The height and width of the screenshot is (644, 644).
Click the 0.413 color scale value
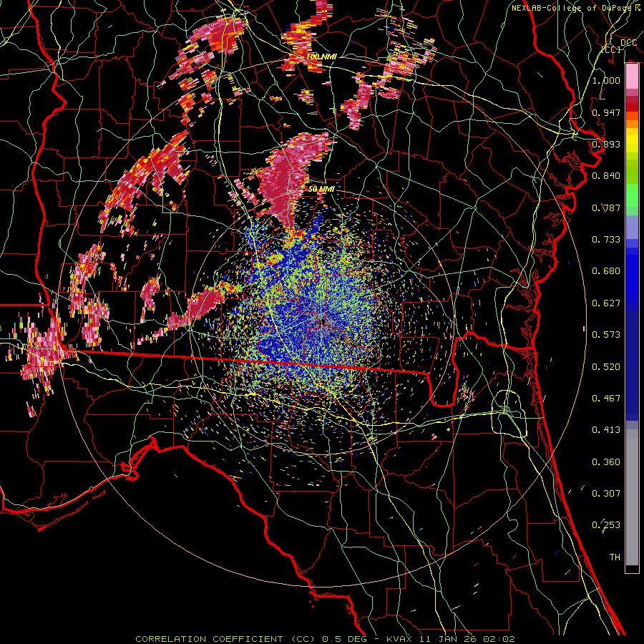pyautogui.click(x=606, y=430)
